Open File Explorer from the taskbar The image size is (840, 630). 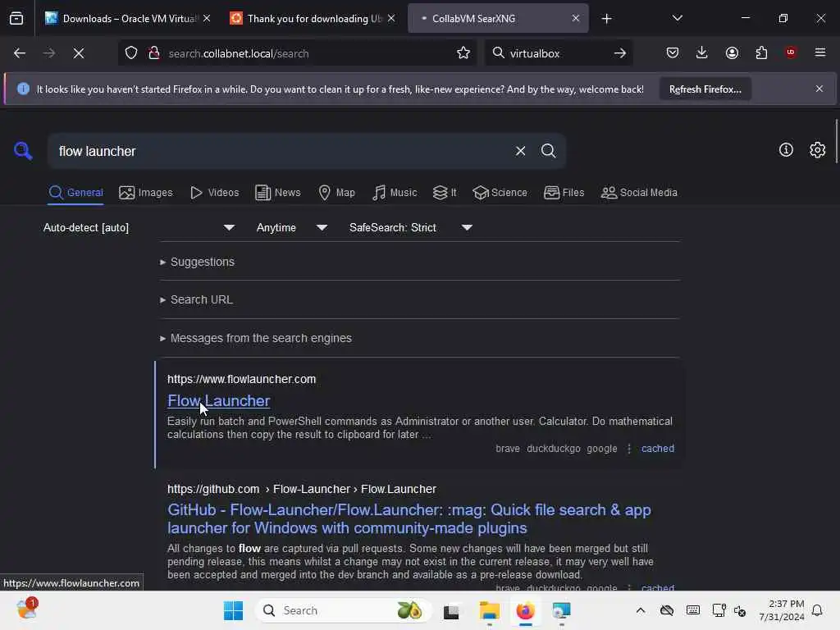point(489,610)
